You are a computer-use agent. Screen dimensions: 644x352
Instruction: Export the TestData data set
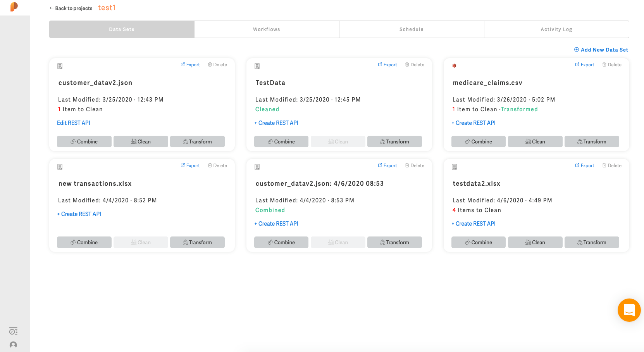387,65
